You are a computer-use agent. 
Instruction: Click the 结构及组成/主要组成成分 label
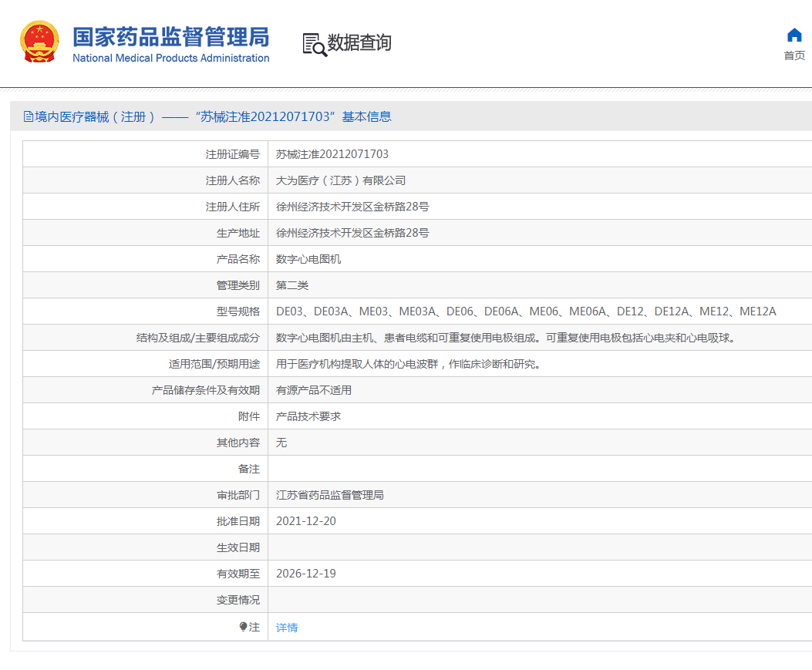198,338
